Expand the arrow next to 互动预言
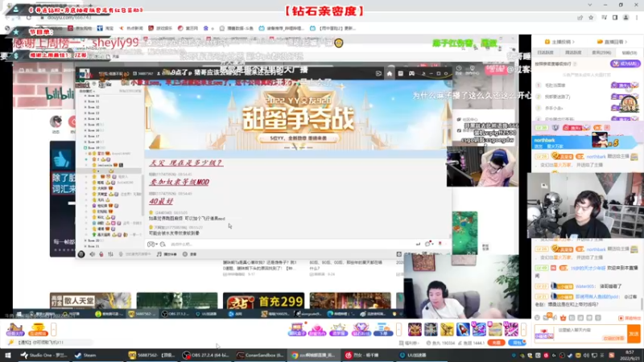This screenshot has height=362, width=644. [53, 330]
